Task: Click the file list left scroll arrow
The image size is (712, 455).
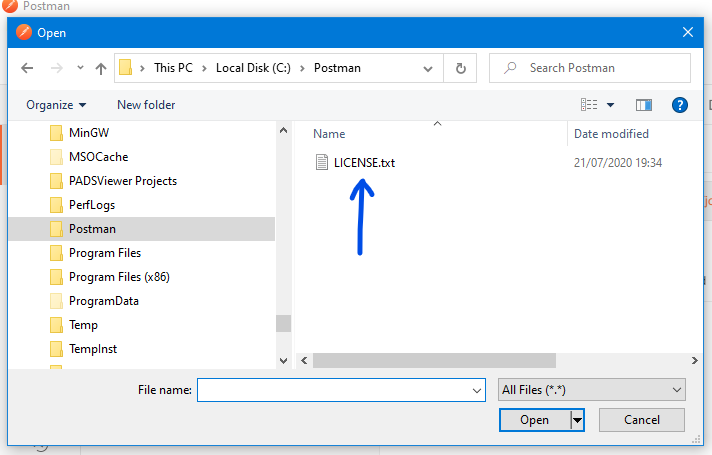Action: [304, 361]
